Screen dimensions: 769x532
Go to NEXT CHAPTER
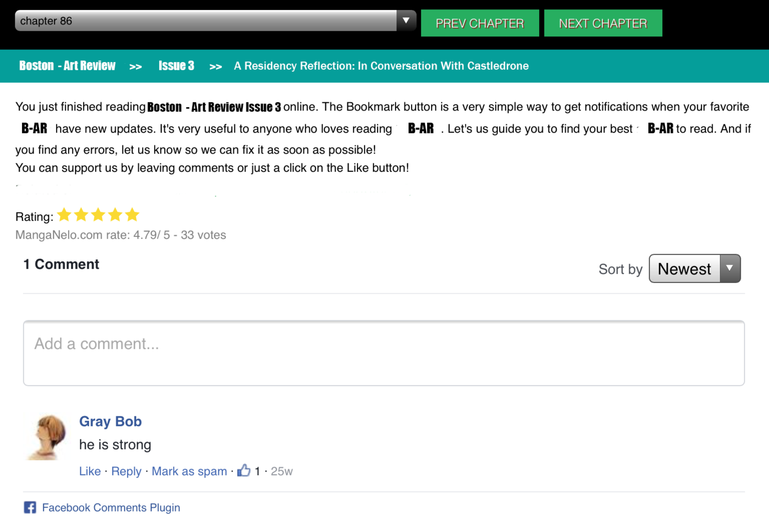pos(603,23)
